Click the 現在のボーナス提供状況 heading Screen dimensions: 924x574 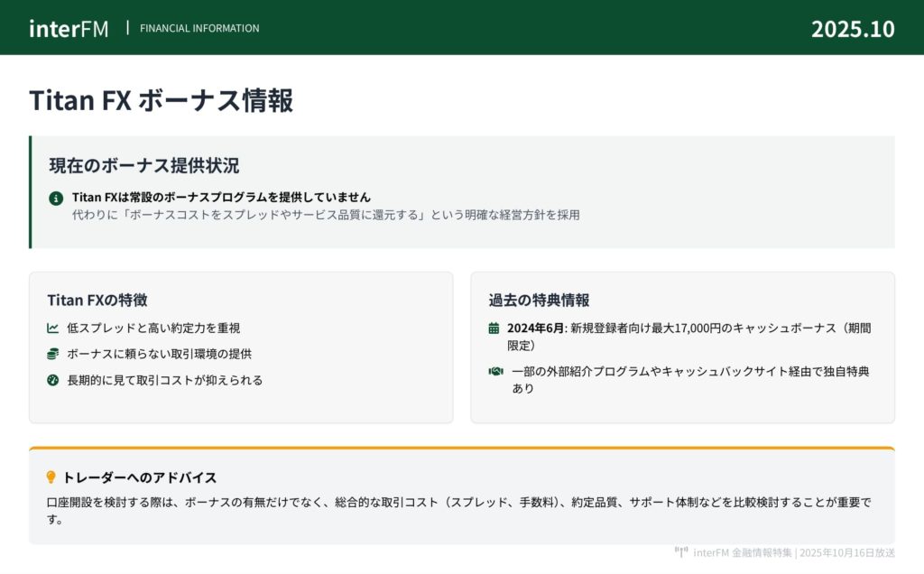(144, 166)
